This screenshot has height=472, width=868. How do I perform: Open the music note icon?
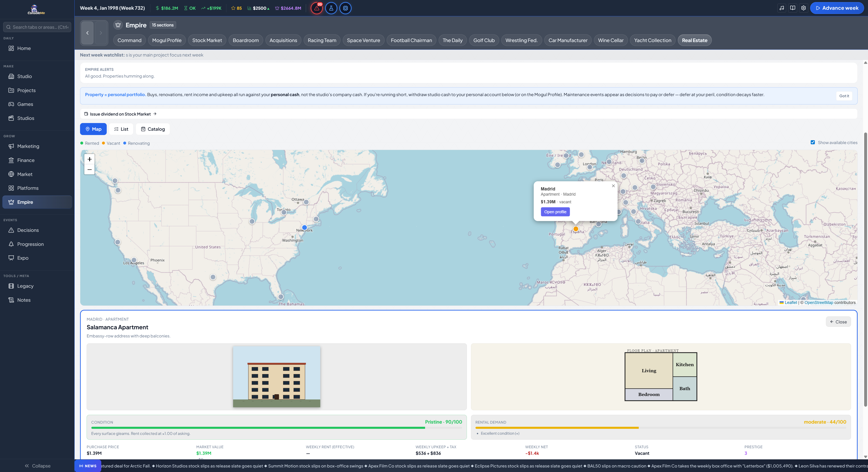point(782,8)
